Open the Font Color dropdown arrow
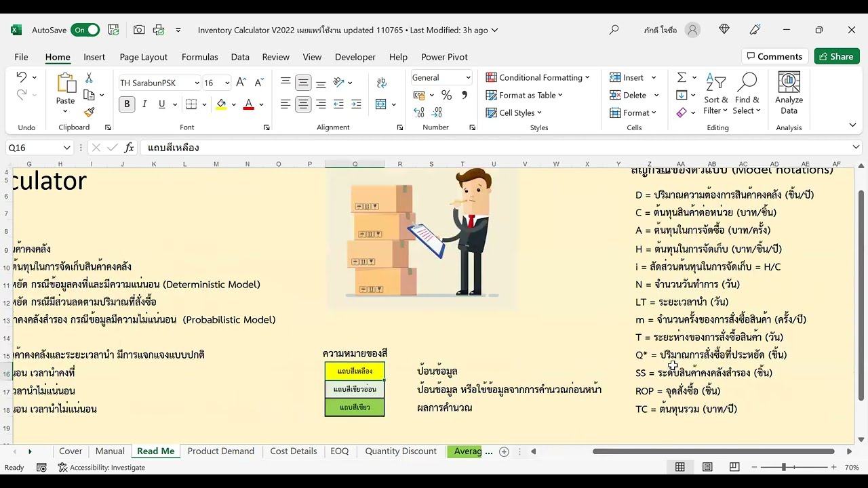 click(261, 104)
